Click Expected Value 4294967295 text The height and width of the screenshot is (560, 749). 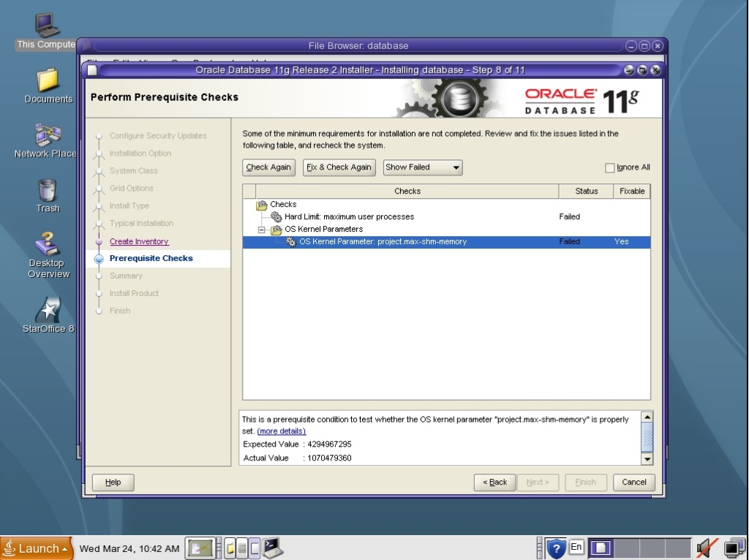click(297, 444)
